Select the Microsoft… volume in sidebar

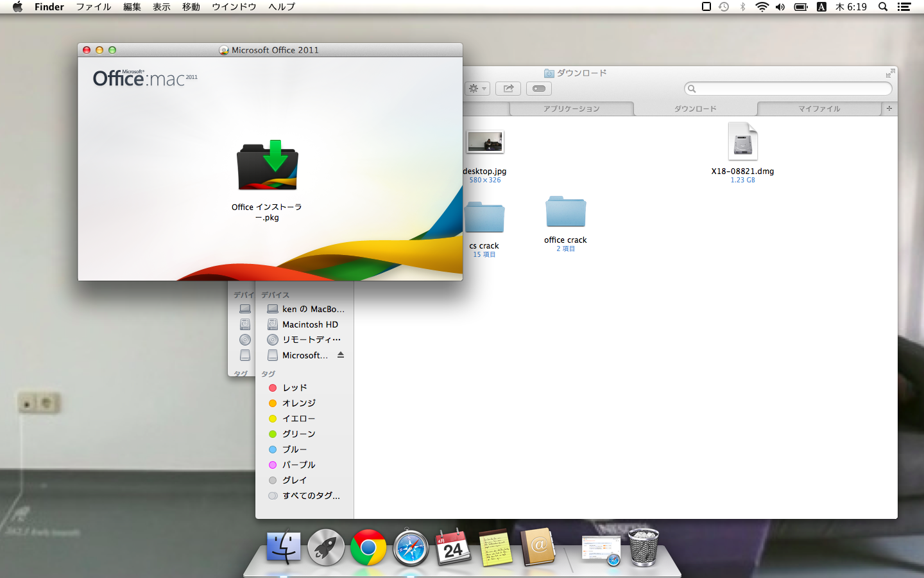tap(298, 355)
